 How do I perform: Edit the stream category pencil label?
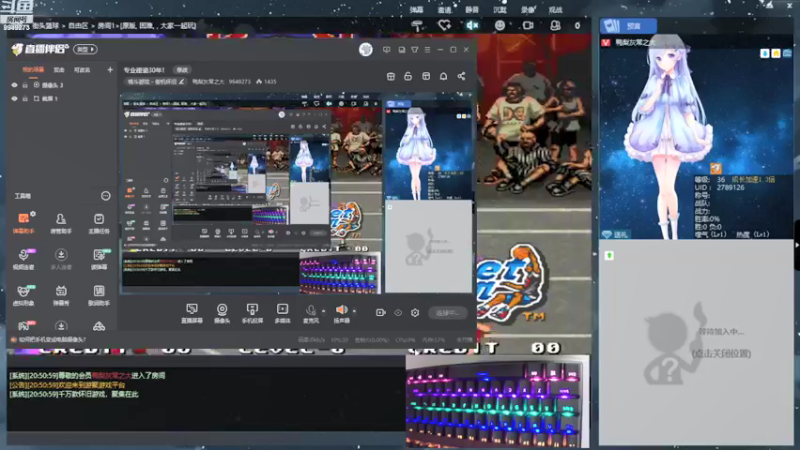[x=156, y=82]
